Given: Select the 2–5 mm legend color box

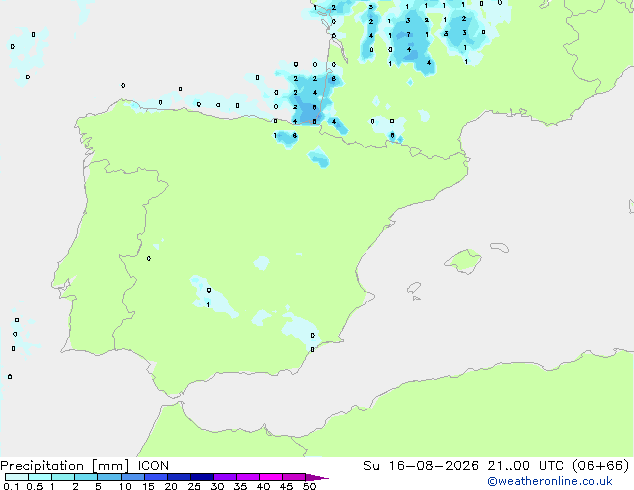Looking at the screenshot, I should pyautogui.click(x=86, y=477).
